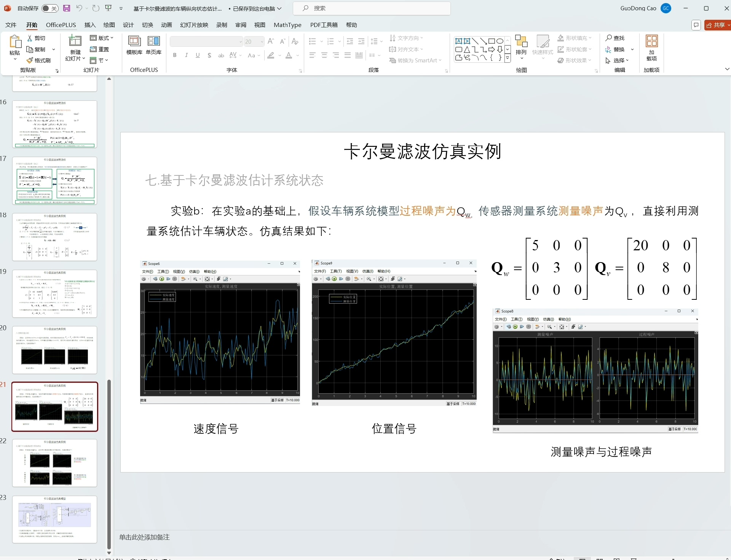Click Increase Font Size icon
731x560 pixels.
[x=271, y=41]
